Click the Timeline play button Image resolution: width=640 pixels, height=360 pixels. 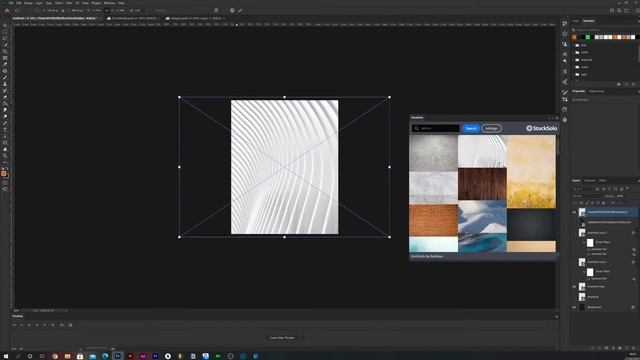point(29,325)
